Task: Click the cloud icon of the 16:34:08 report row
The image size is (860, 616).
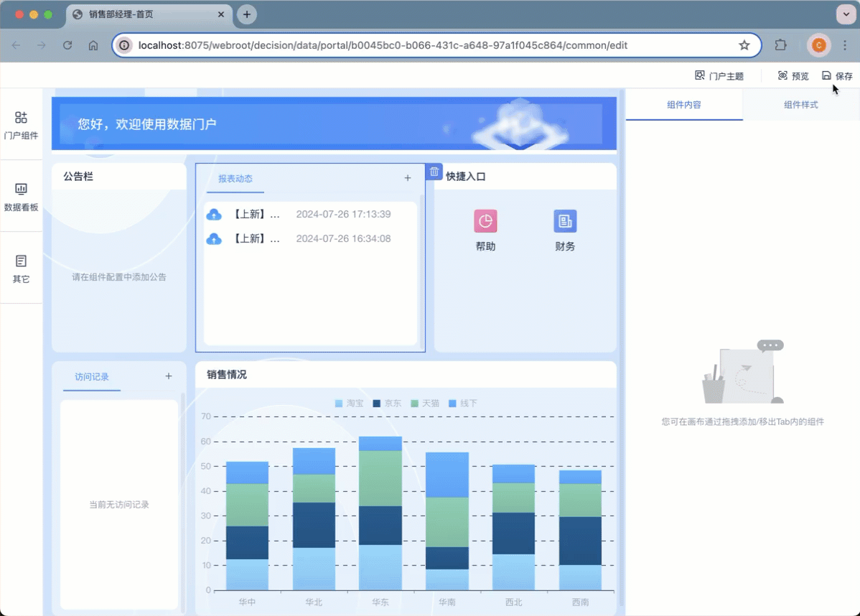Action: click(214, 238)
